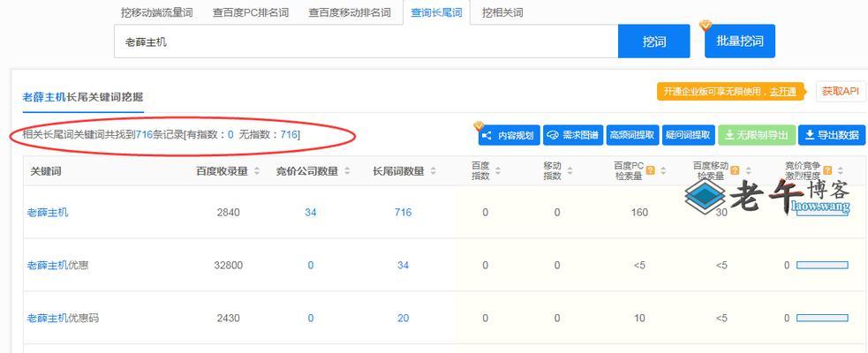Select the 查百度移动排名词 tab

pos(350,12)
